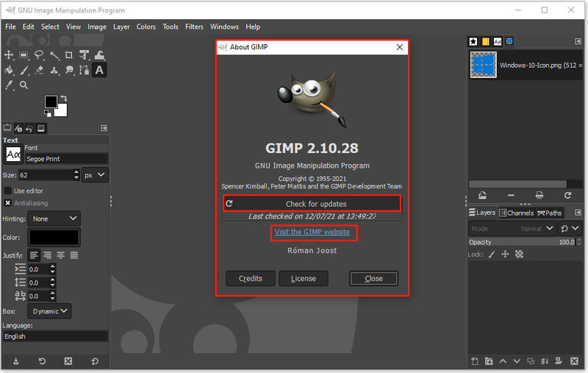The height and width of the screenshot is (373, 588).
Task: Toggle Lock alpha channel icon
Action: click(519, 254)
